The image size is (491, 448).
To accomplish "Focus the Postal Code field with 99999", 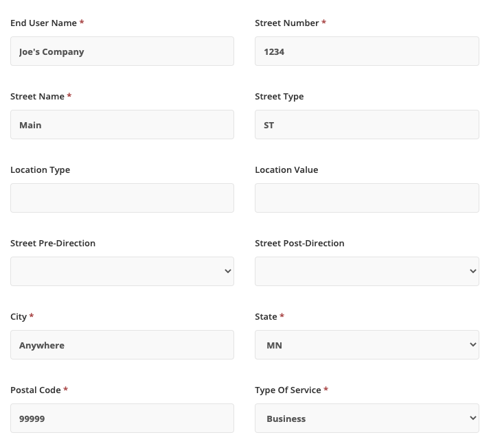I will pos(122,418).
